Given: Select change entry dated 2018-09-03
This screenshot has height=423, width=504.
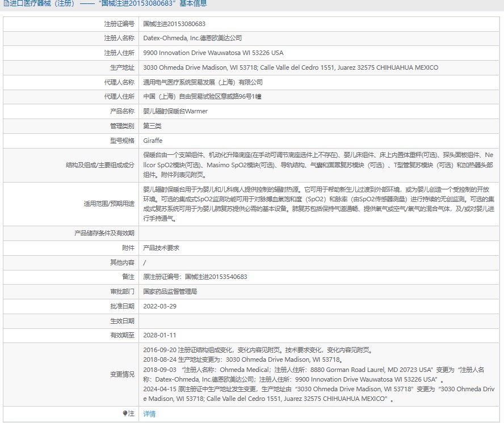Looking at the screenshot, I should [x=314, y=374].
